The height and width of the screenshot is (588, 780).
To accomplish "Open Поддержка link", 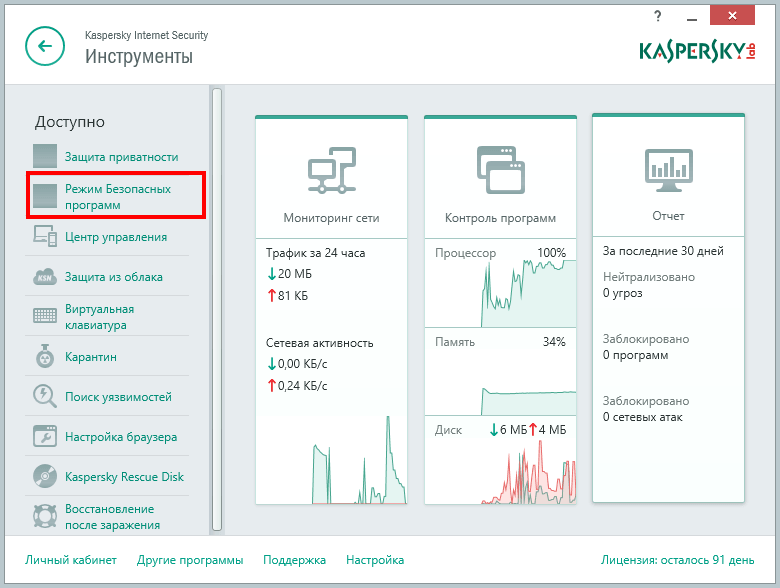I will click(294, 560).
